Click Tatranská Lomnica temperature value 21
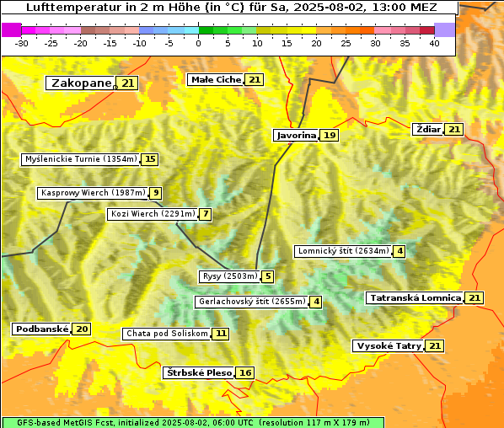The height and width of the screenshot is (428, 504). pyautogui.click(x=475, y=298)
